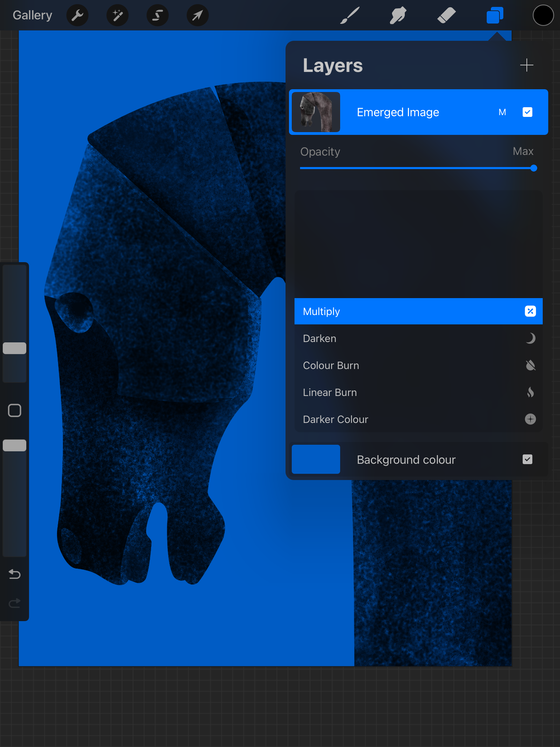Activate the Selection tool
Image resolution: width=560 pixels, height=747 pixels.
[158, 15]
